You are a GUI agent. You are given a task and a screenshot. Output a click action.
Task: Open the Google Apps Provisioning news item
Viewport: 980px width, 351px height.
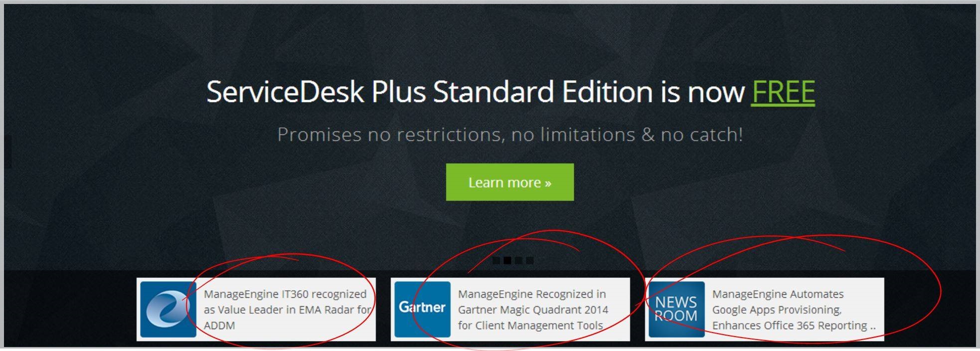pos(794,309)
